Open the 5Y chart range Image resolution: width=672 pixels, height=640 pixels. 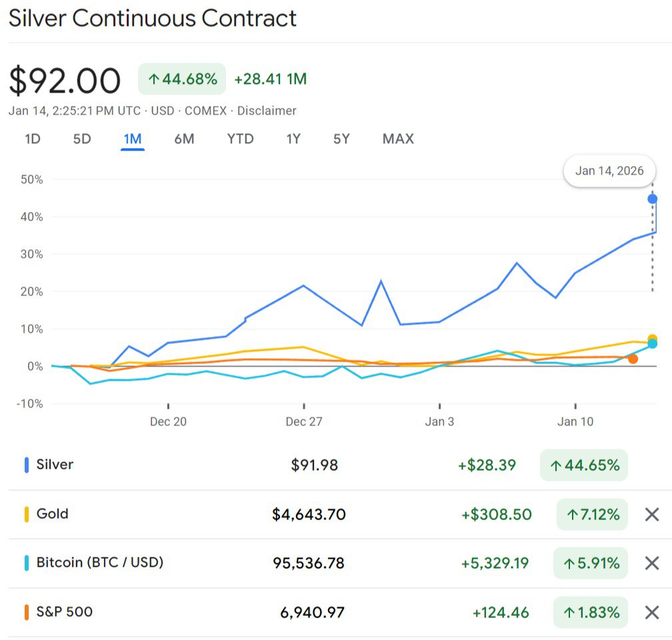(x=341, y=139)
